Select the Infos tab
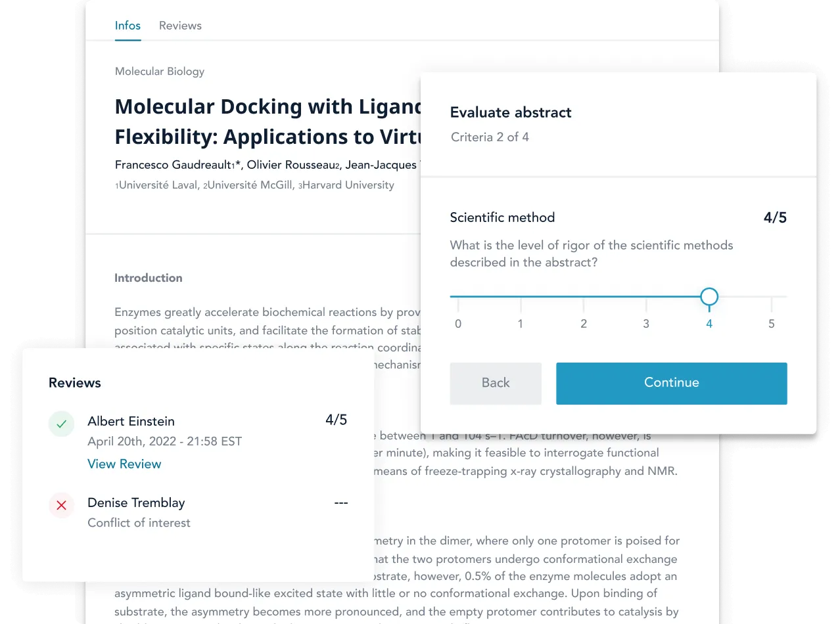Screen dimensions: 840x624 128,26
